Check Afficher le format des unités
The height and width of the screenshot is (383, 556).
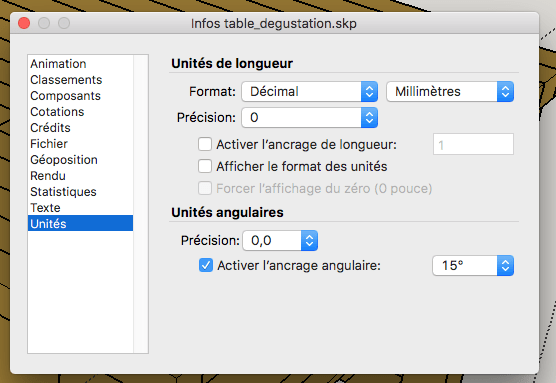click(x=205, y=166)
